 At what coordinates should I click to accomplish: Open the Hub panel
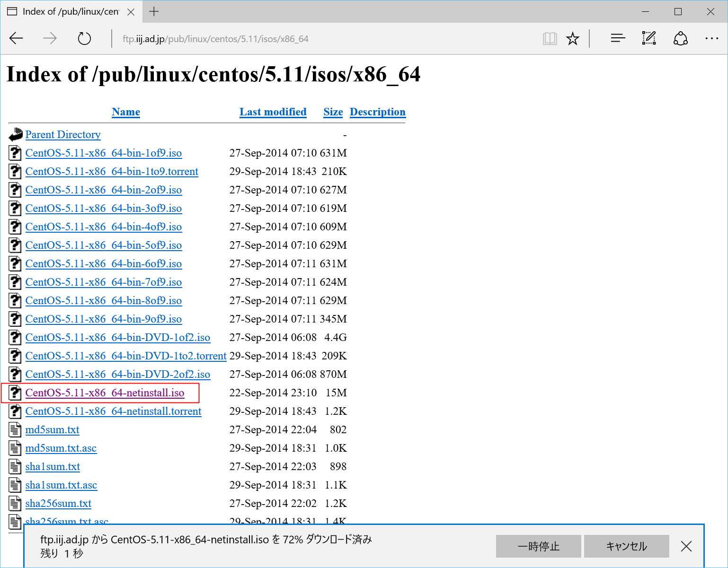[x=618, y=38]
